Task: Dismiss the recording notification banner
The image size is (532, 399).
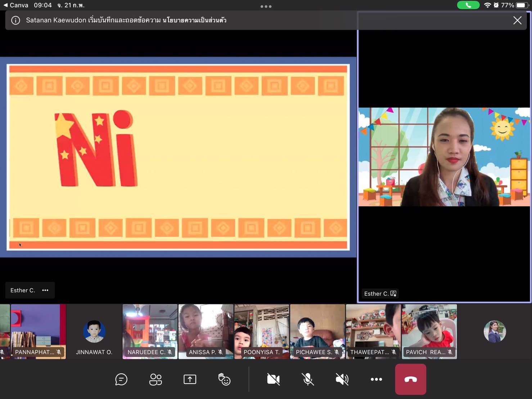Action: 517,20
